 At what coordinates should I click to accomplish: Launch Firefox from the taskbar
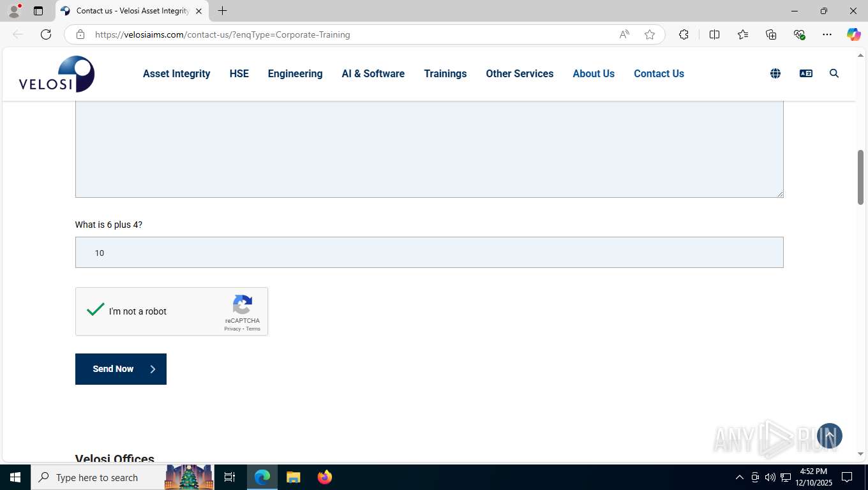[x=325, y=477]
